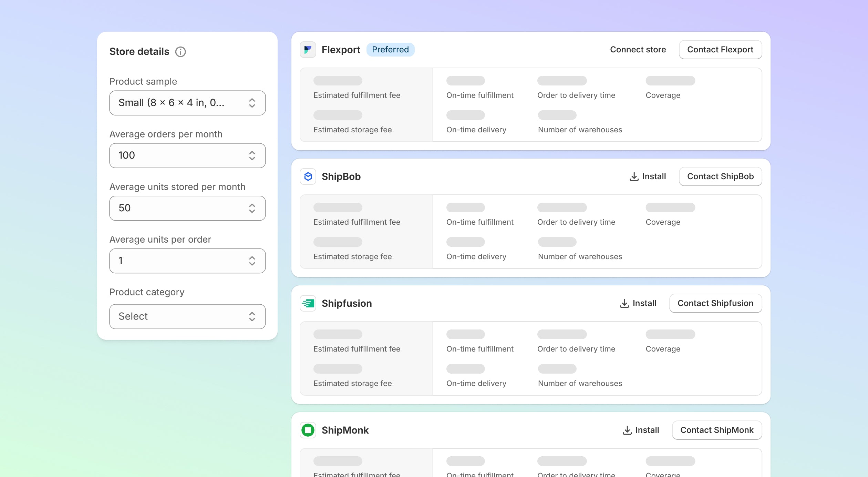Click the Average units stored per month label
The height and width of the screenshot is (477, 868).
point(177,187)
